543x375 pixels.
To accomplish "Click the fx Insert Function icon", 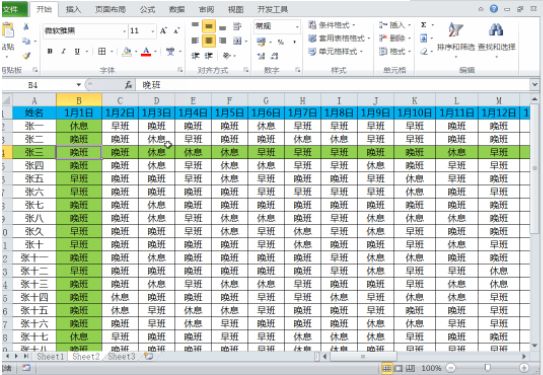I will click(x=128, y=85).
